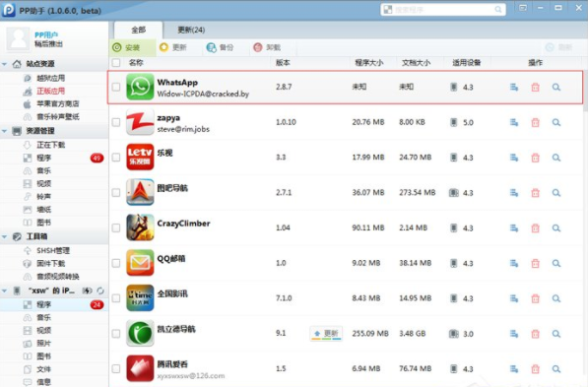Image resolution: width=588 pixels, height=387 pixels.
Task: Click the 更新 button for 凯立德导航
Action: click(326, 334)
